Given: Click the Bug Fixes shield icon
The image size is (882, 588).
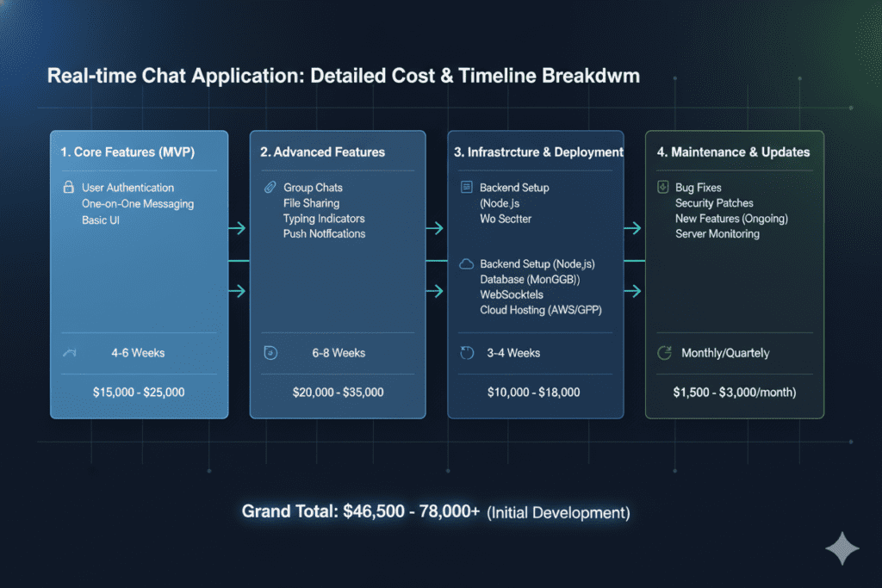Looking at the screenshot, I should coord(661,187).
